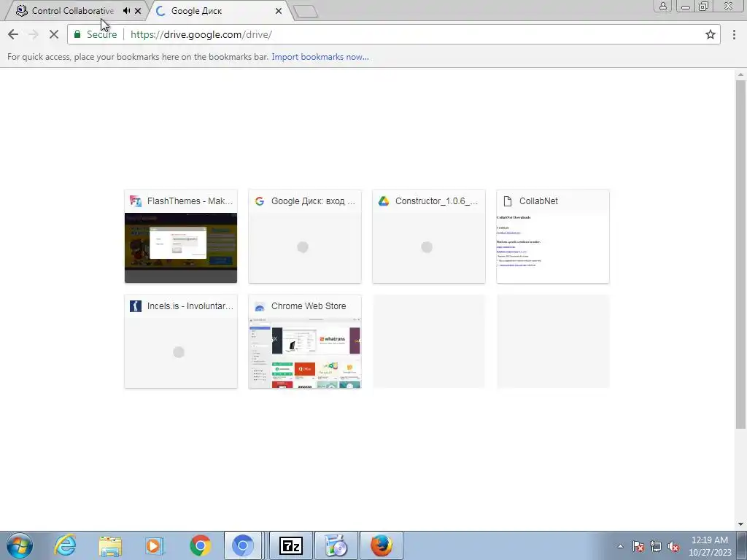Click the FlashThemes favicon
747x560 pixels.
[x=135, y=201]
